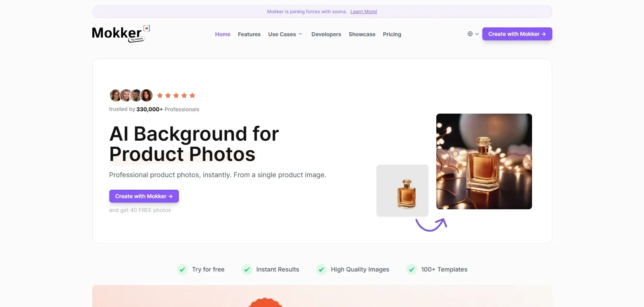Open the globe language selector
The image size is (644, 307).
coord(470,34)
